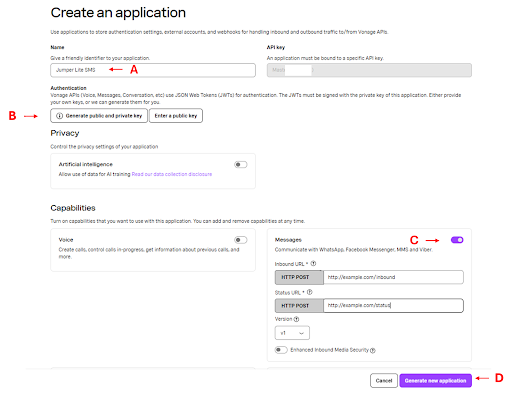Click info icon on Generate key button
Screen dimensions: 512x394
pos(59,116)
